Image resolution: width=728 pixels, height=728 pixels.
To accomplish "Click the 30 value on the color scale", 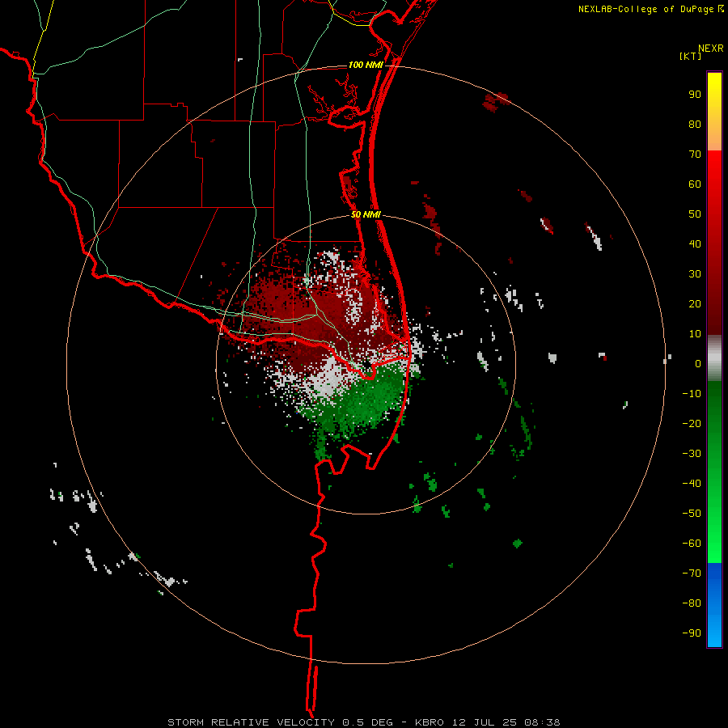I will click(x=695, y=274).
